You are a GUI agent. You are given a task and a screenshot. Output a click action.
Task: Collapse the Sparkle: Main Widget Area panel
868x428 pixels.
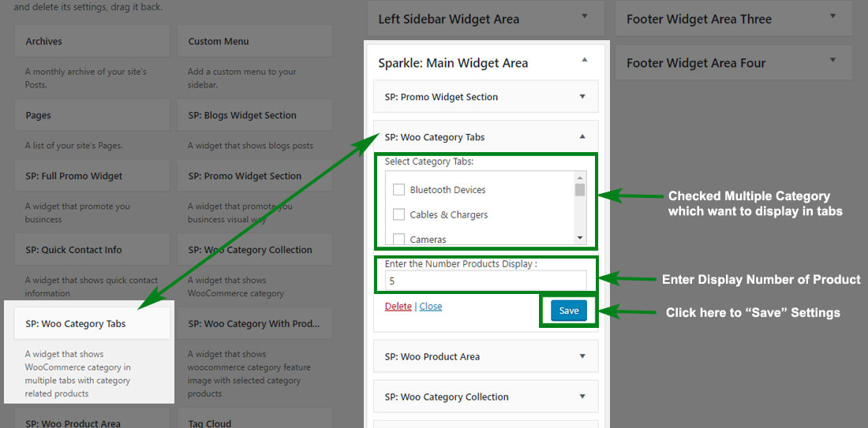[x=584, y=60]
